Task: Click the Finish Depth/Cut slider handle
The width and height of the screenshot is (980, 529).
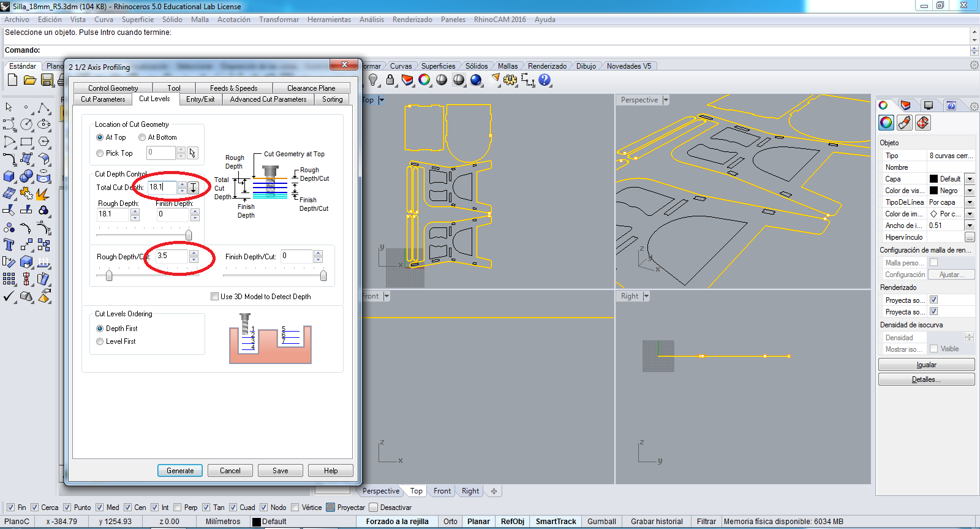Action: [323, 276]
